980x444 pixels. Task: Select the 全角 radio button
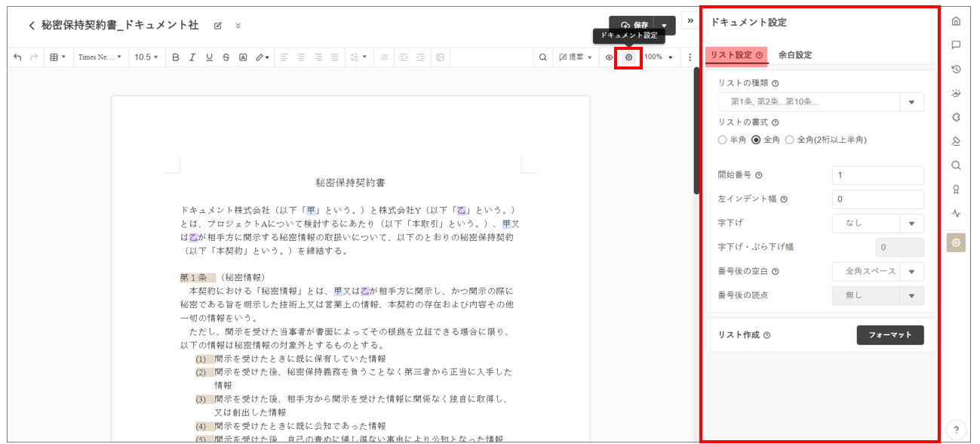[x=756, y=140]
